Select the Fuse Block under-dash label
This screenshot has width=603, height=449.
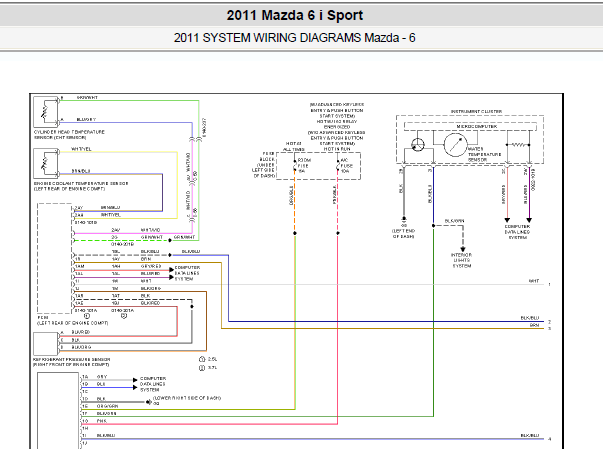tap(264, 165)
